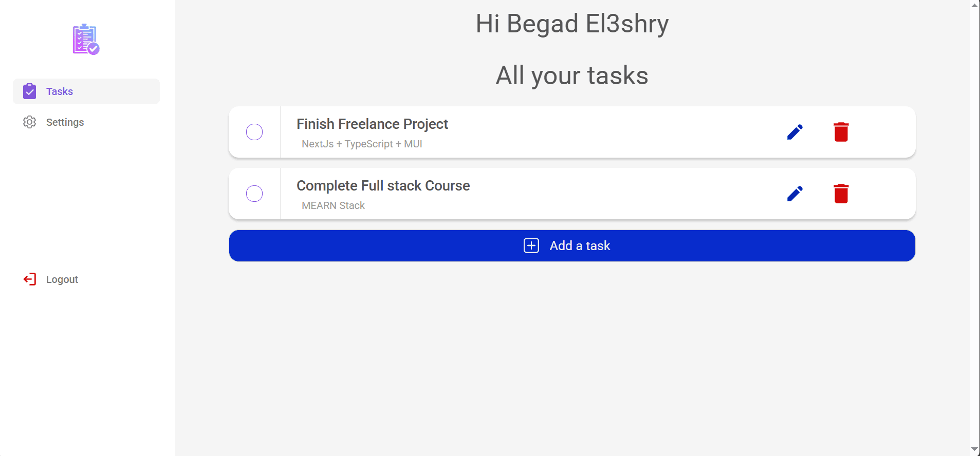Open the Settings page
The image size is (980, 456).
click(x=65, y=122)
